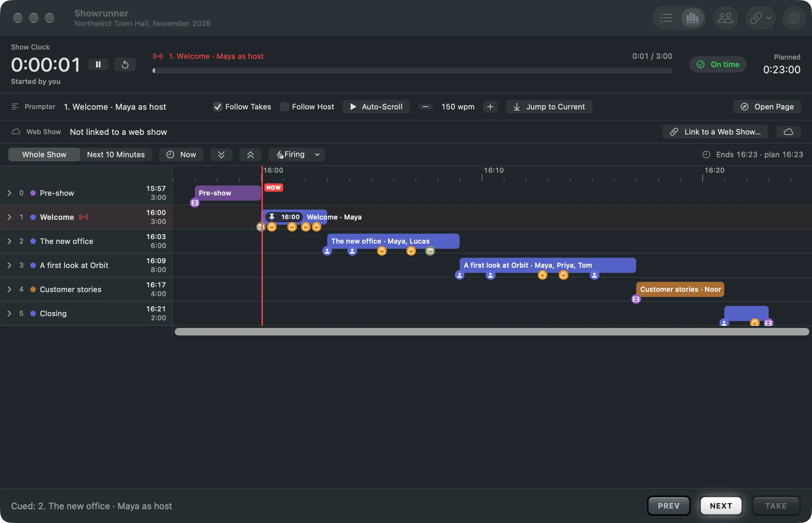Select the Whole Show tab
812x523 pixels.
pos(44,154)
